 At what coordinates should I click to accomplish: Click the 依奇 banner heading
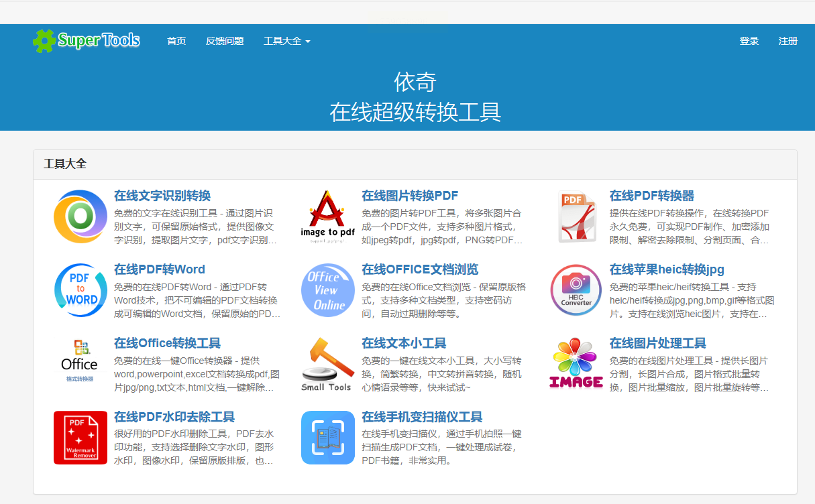[x=415, y=82]
